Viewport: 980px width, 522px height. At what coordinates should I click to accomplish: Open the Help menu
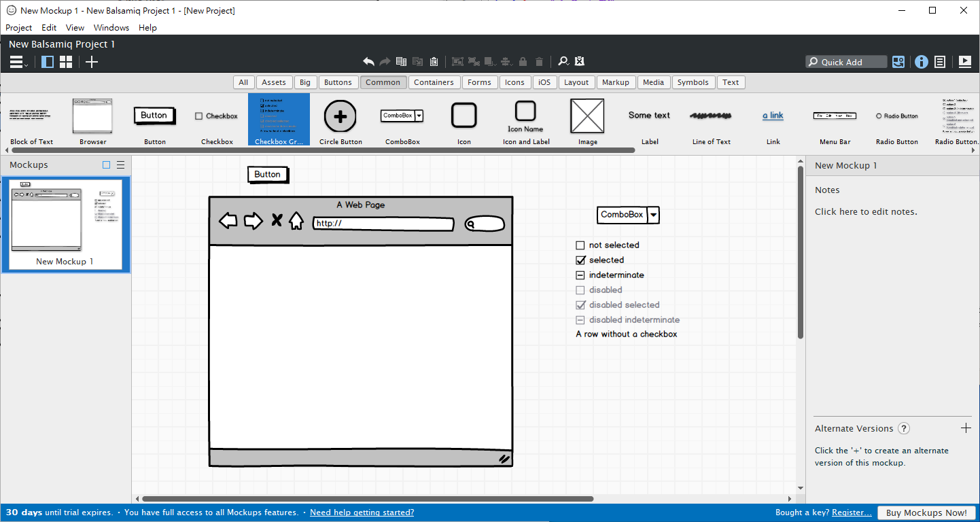point(147,28)
